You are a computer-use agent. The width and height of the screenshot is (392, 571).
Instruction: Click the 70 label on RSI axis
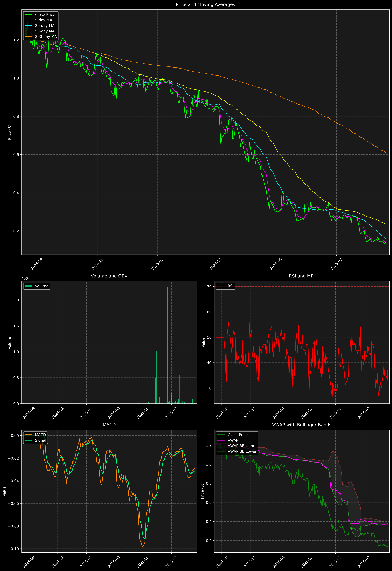[x=209, y=287]
